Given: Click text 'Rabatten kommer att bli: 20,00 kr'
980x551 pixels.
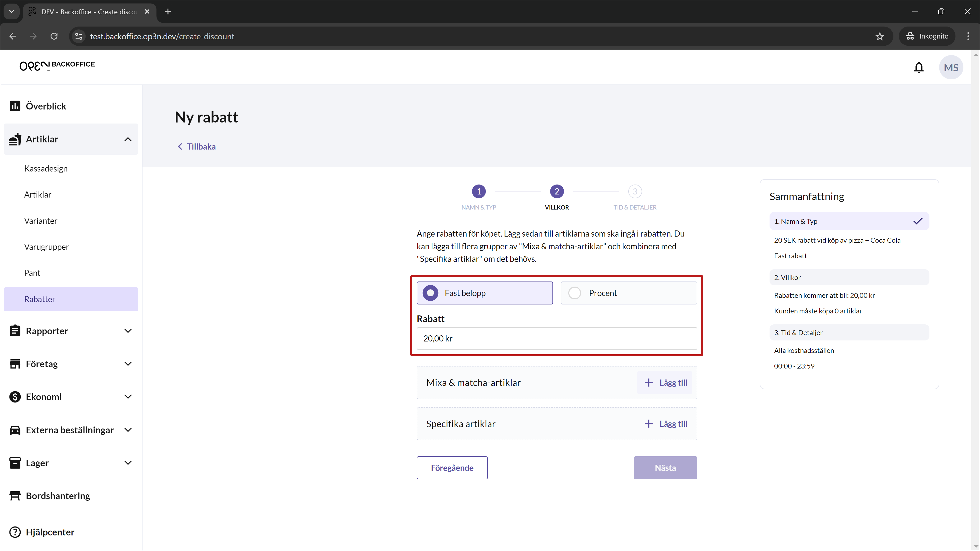Looking at the screenshot, I should (x=824, y=295).
